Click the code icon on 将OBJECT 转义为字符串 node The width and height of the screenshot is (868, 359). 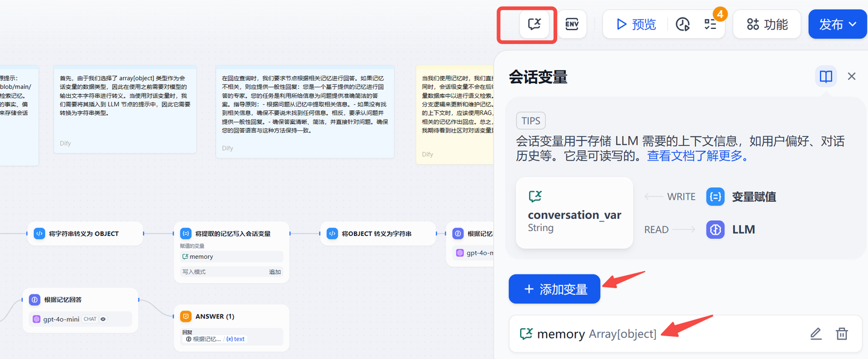tap(332, 234)
